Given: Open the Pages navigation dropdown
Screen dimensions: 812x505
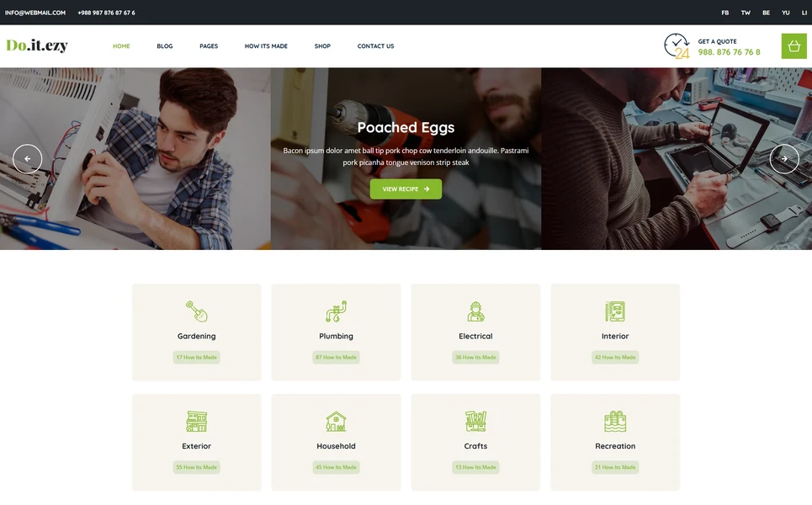Looking at the screenshot, I should click(x=209, y=46).
